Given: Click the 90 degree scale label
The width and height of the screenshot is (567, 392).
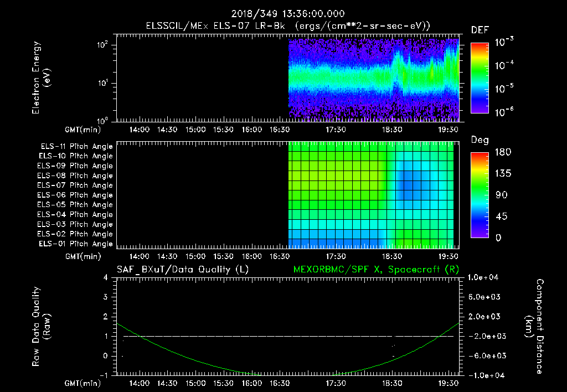Looking at the screenshot, I should [x=502, y=195].
